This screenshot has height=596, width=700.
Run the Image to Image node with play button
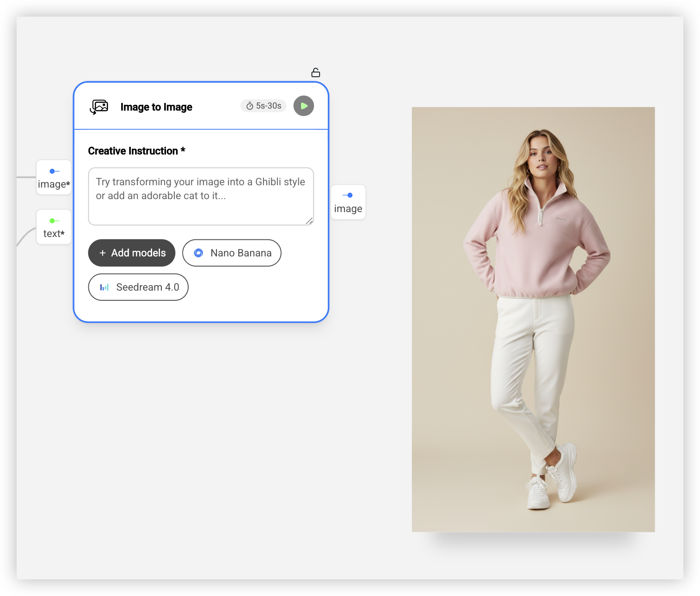[304, 106]
